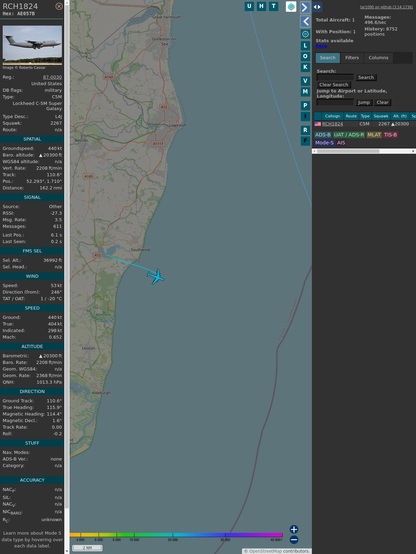
Task: Click the altitude color scale legend bar
Action: [176, 535]
